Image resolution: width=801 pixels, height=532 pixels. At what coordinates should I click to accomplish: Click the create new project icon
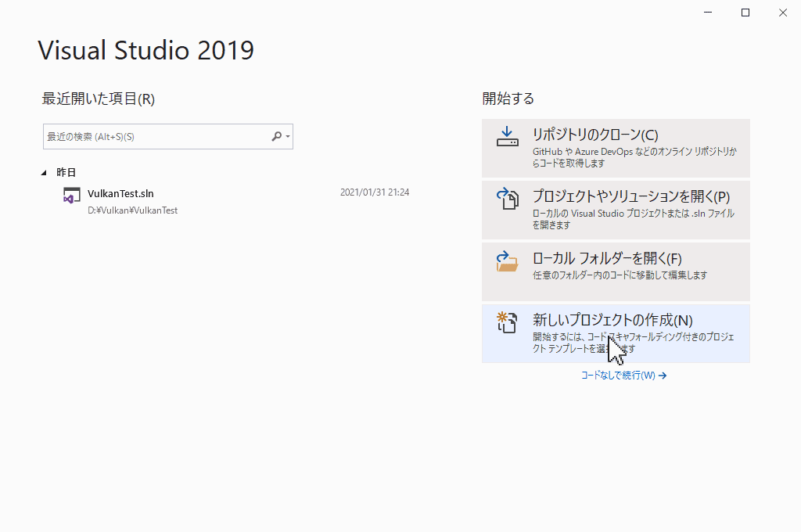pyautogui.click(x=507, y=322)
